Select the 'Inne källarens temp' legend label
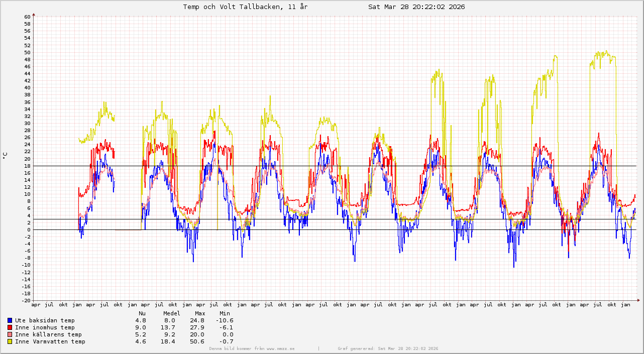Screen dimensions: 644x354 pyautogui.click(x=48, y=334)
